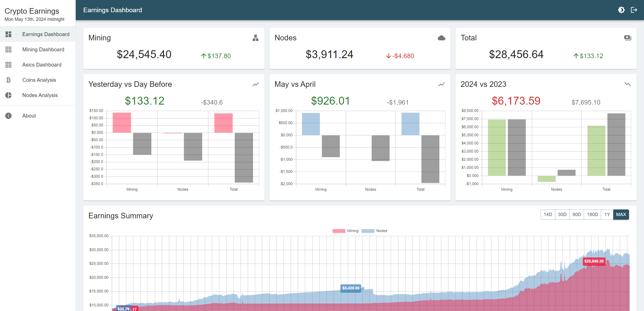This screenshot has width=644, height=311.
Task: Go to the Asics Dashboard page
Action: (x=38, y=65)
